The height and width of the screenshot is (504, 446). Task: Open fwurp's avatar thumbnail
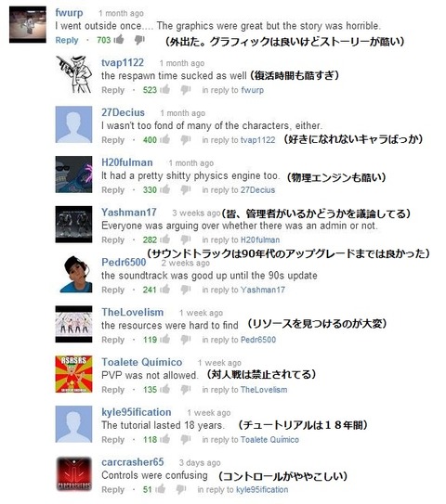[x=28, y=24]
